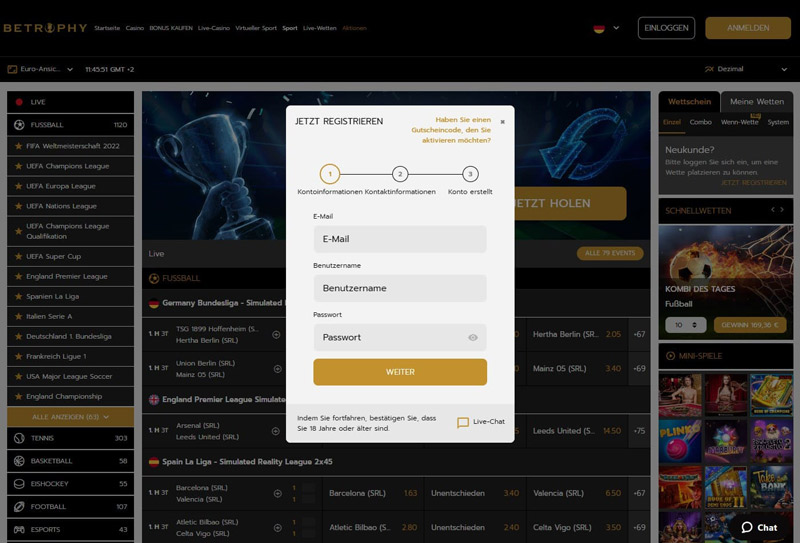Click the Passwort input field
The width and height of the screenshot is (800, 543).
[400, 337]
